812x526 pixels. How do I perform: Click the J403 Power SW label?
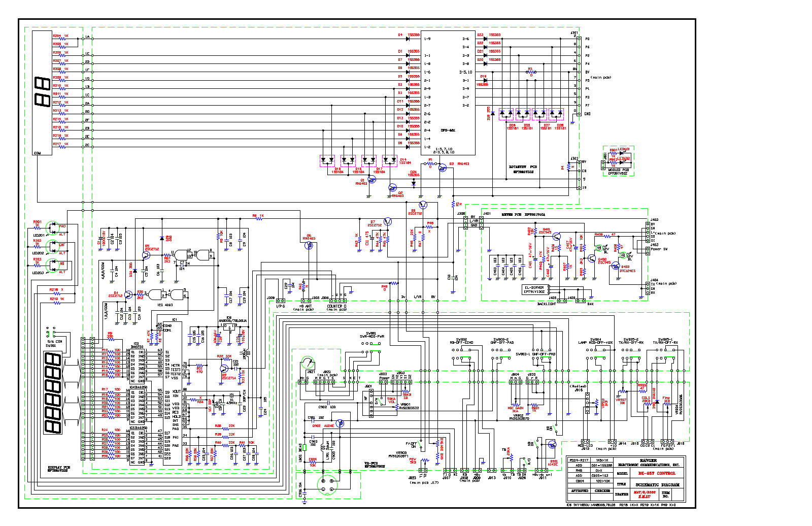[x=659, y=247]
